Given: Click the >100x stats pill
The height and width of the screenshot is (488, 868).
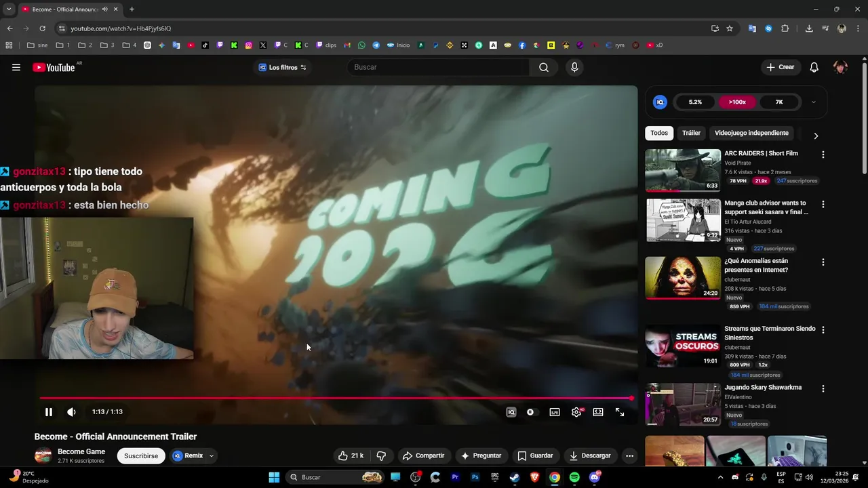Looking at the screenshot, I should point(737,102).
